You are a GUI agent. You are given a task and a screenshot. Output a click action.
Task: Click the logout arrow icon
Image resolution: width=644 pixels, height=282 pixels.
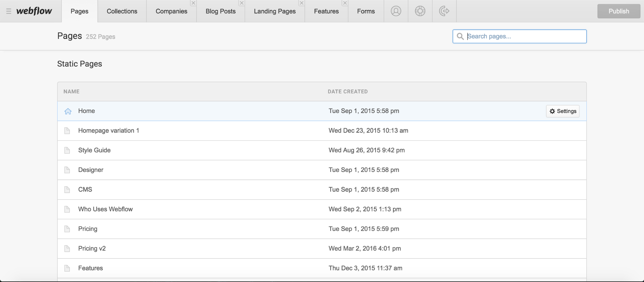[444, 11]
